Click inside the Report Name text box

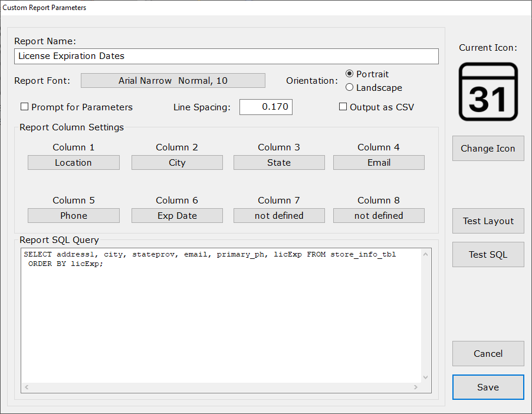click(226, 56)
